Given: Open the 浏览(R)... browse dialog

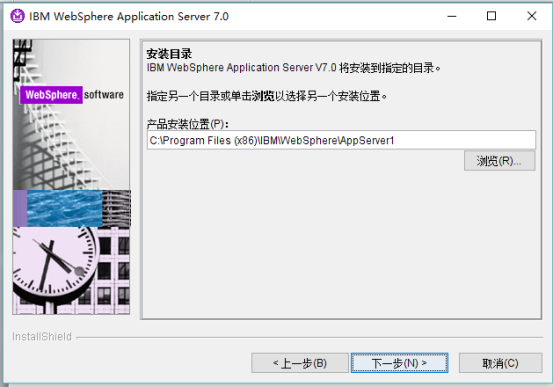Looking at the screenshot, I should click(499, 161).
